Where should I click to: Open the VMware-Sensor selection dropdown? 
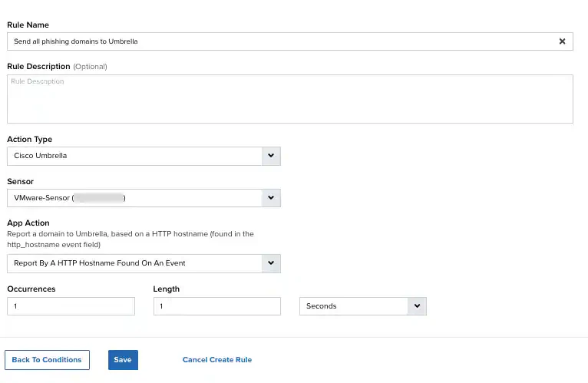(144, 198)
